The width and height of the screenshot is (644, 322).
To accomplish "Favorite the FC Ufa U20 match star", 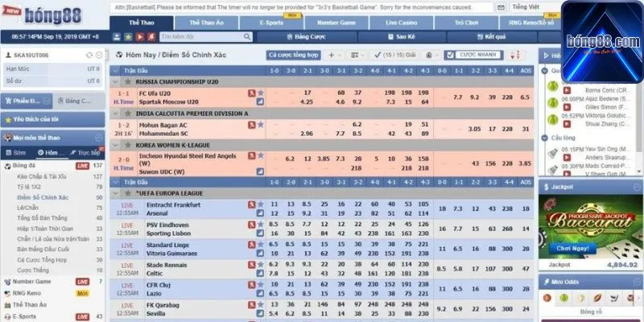I will [260, 93].
